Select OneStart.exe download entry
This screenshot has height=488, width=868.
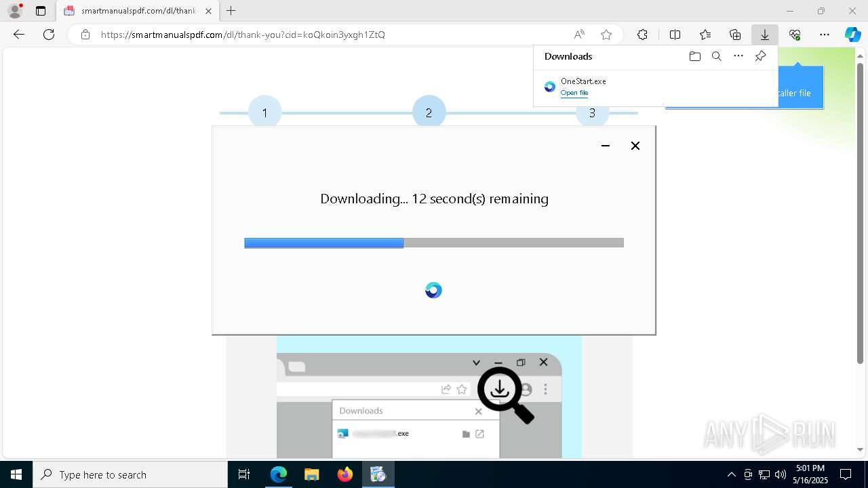pyautogui.click(x=655, y=87)
